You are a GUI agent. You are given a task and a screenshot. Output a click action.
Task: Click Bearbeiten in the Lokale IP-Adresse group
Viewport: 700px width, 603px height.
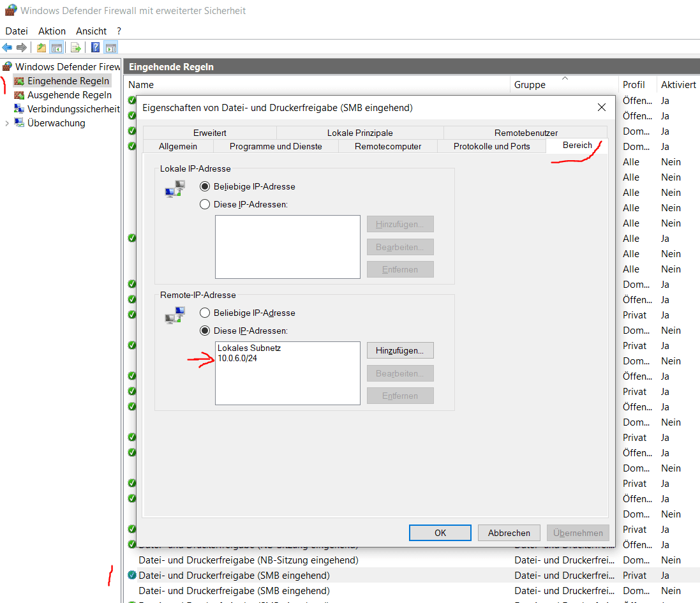(400, 247)
